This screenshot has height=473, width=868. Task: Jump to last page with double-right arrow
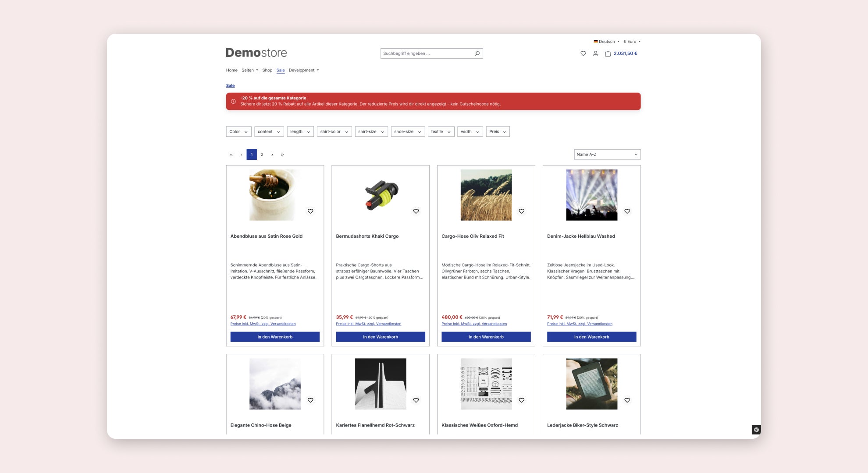pos(282,155)
